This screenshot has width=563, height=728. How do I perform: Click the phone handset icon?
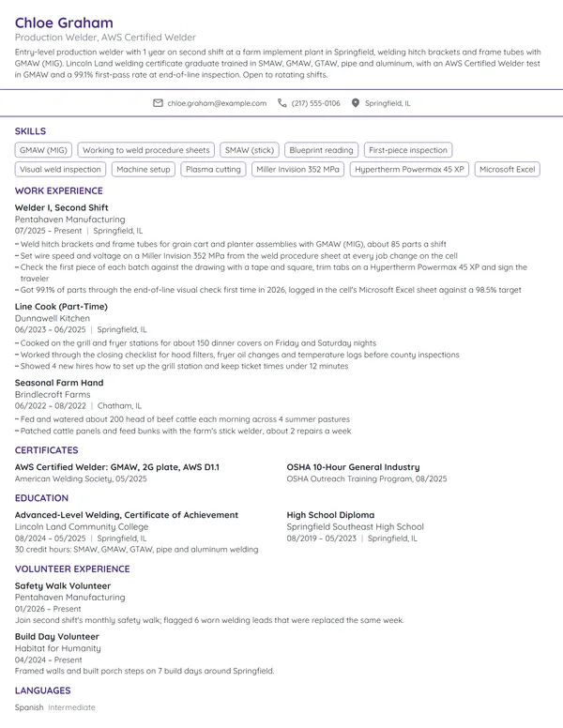(x=281, y=103)
